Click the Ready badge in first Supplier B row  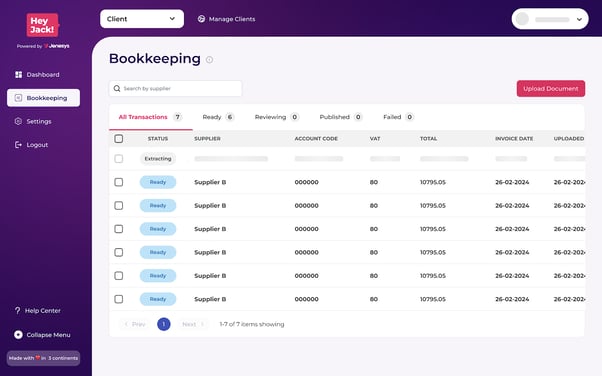tap(158, 182)
